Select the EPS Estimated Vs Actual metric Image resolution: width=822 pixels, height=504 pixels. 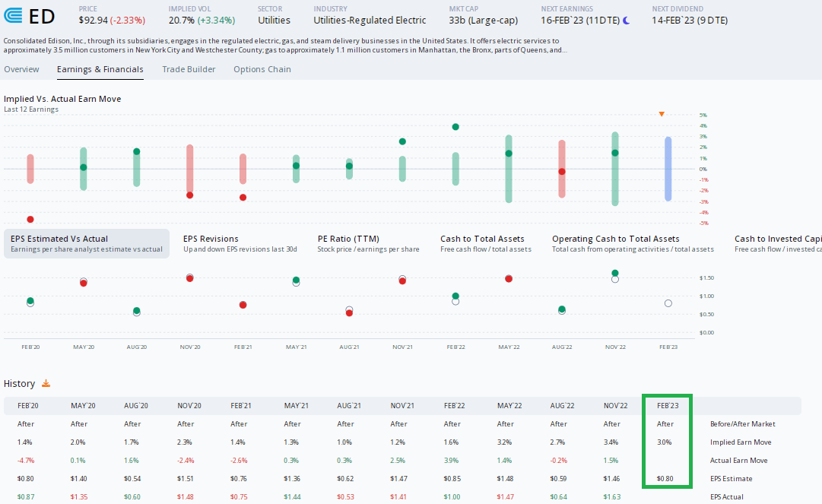pyautogui.click(x=87, y=243)
